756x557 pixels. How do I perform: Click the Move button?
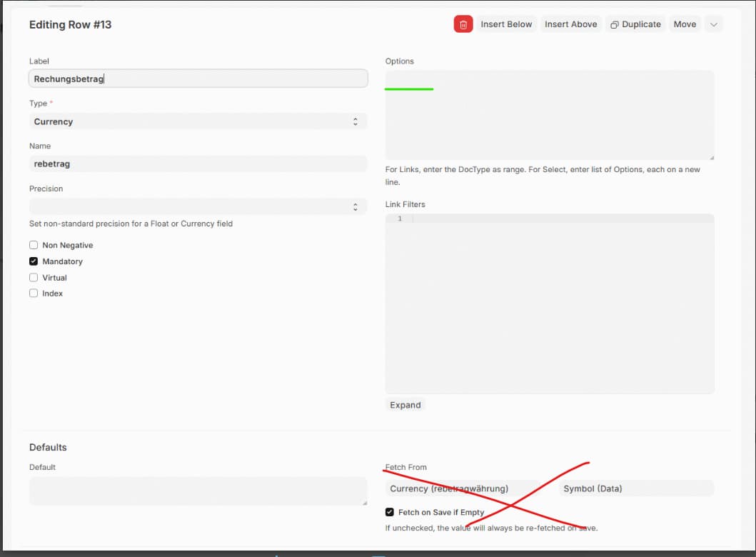point(685,24)
